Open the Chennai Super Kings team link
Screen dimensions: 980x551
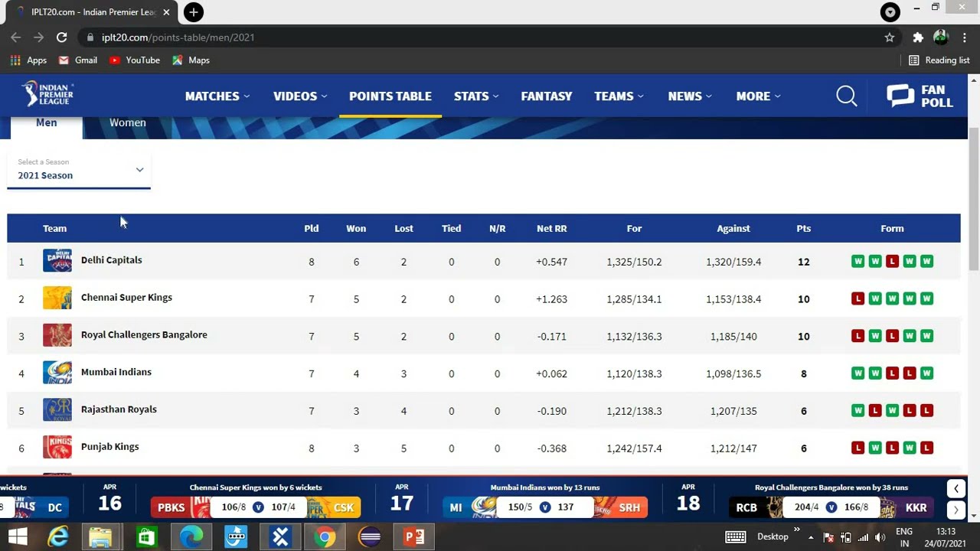coord(126,298)
